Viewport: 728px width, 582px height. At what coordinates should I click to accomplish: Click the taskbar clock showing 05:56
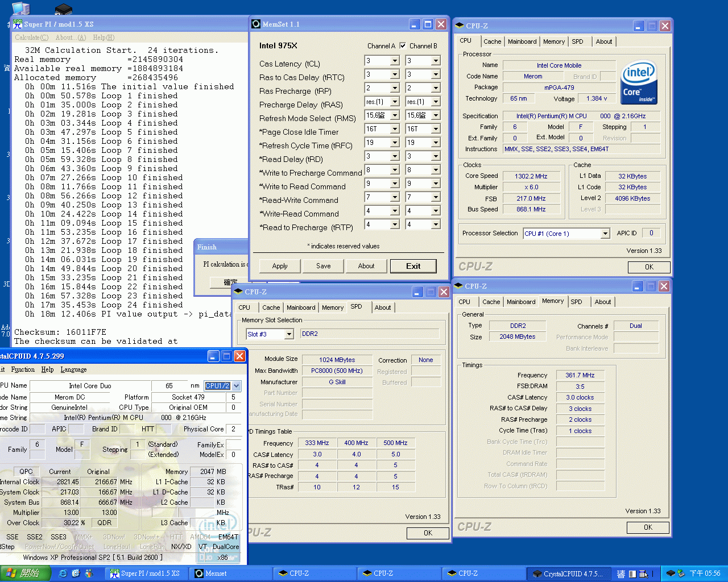coord(705,573)
